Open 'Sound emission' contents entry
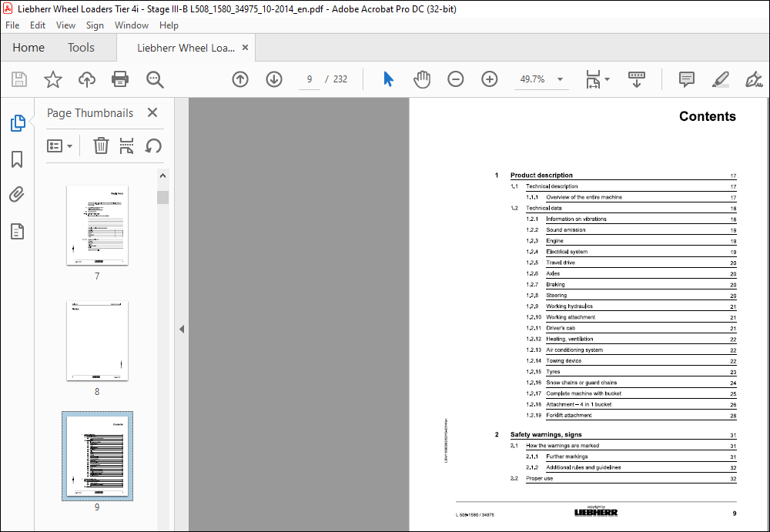Viewport: 770px width, 532px height. point(566,230)
